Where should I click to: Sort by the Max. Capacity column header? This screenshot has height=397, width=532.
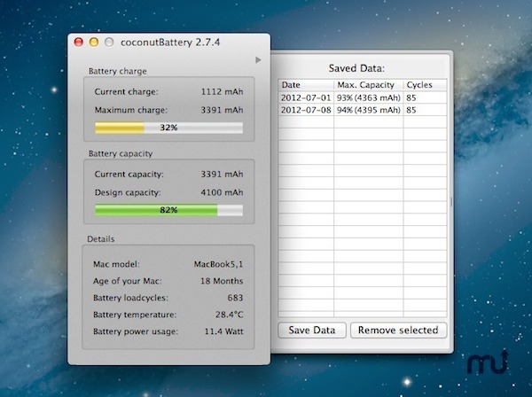coord(368,84)
